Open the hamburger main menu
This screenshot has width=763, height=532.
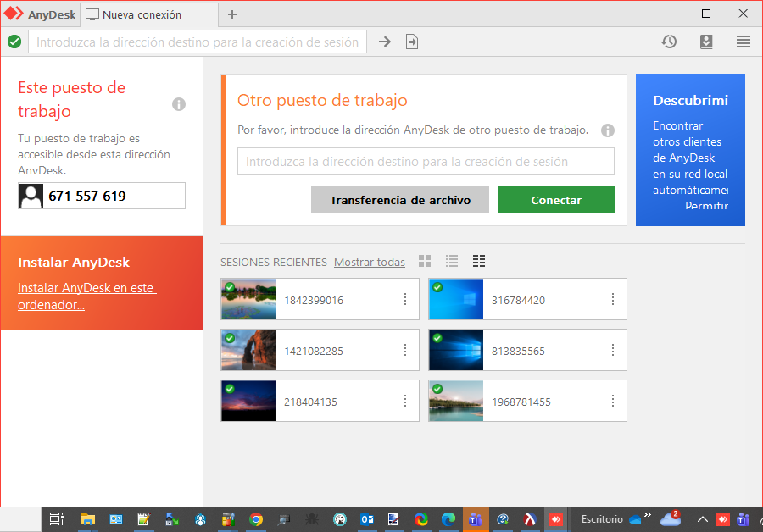point(743,42)
